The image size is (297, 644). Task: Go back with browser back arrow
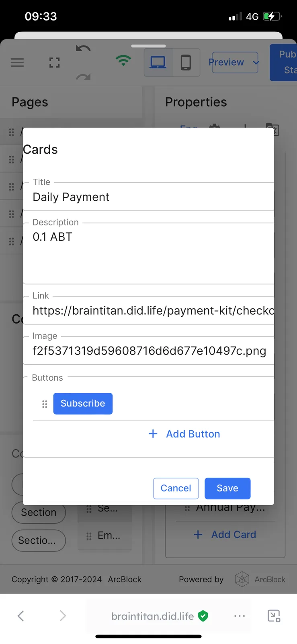point(21,615)
